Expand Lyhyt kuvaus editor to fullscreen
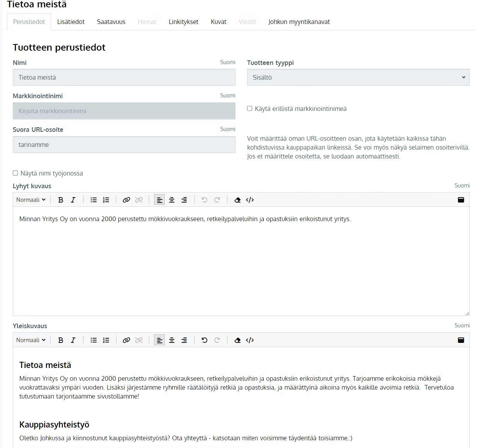The height and width of the screenshot is (448, 478). click(461, 200)
